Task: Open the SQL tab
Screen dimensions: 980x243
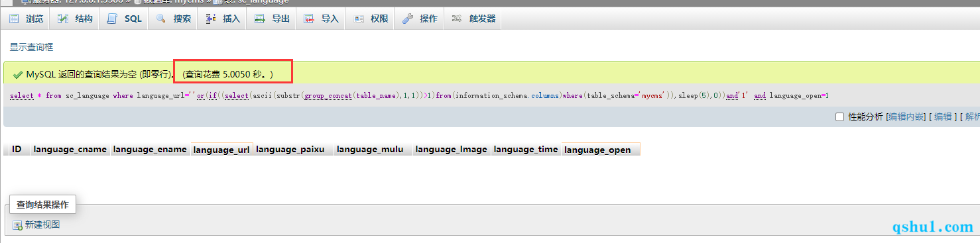Action: (125, 19)
